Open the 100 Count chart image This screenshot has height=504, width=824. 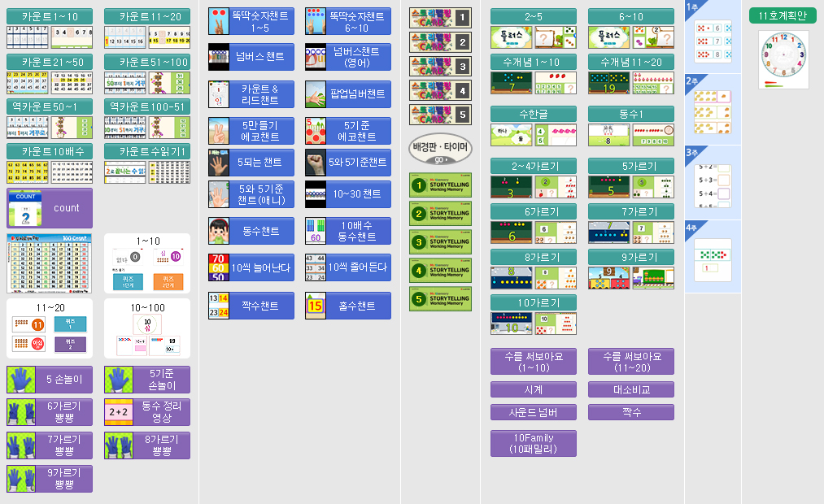pos(50,263)
